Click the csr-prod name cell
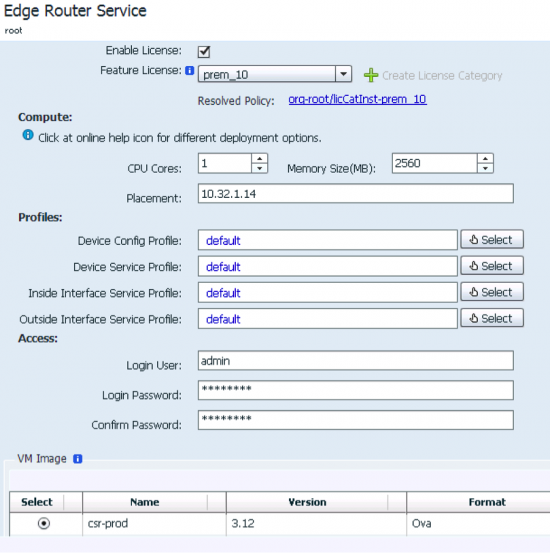The height and width of the screenshot is (553, 550). pos(154,524)
